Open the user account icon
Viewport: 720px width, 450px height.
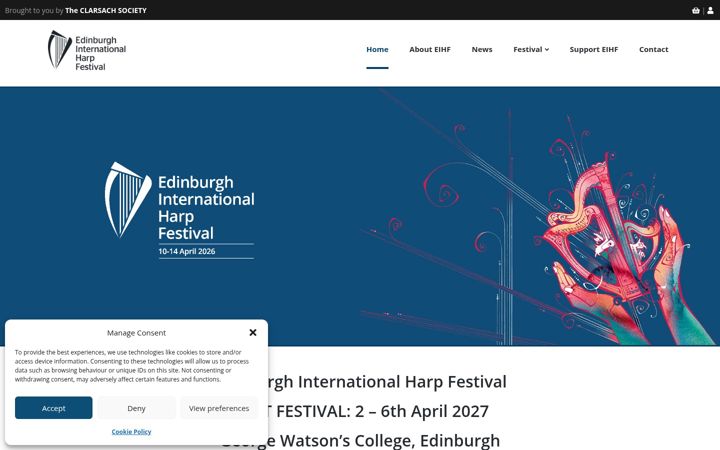tap(710, 10)
